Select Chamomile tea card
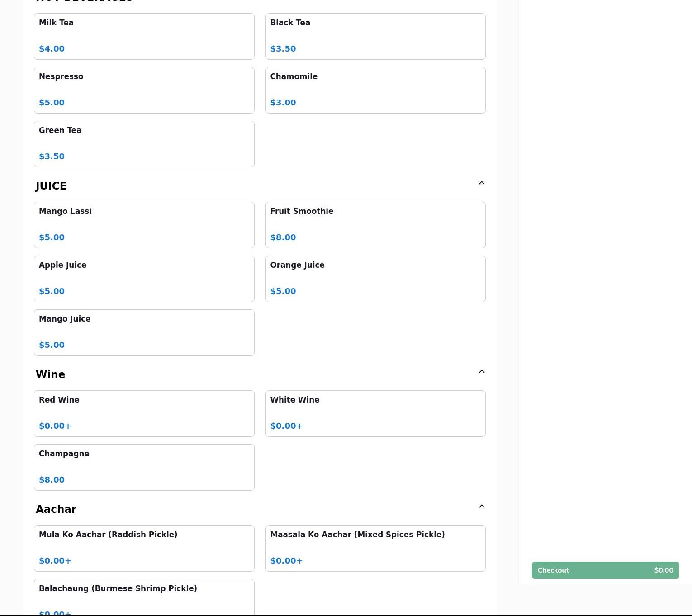692x616 pixels. (375, 90)
